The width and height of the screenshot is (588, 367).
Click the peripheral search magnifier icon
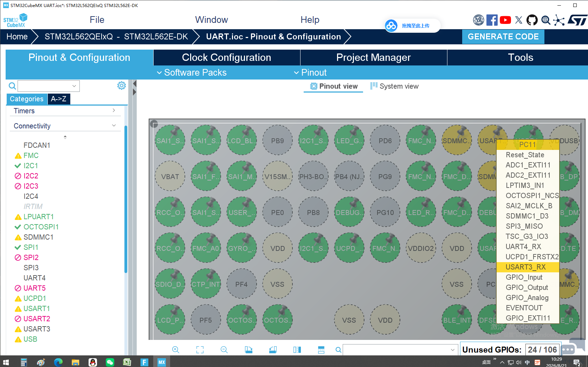(12, 86)
